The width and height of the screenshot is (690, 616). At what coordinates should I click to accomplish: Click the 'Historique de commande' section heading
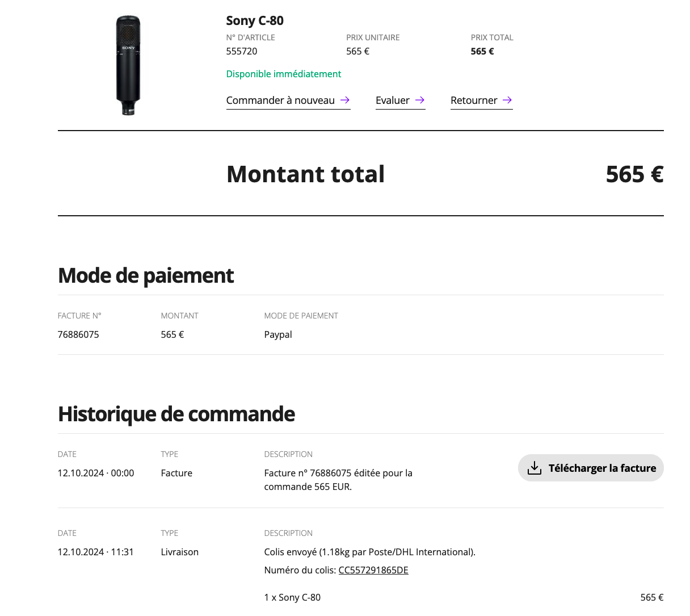[176, 414]
